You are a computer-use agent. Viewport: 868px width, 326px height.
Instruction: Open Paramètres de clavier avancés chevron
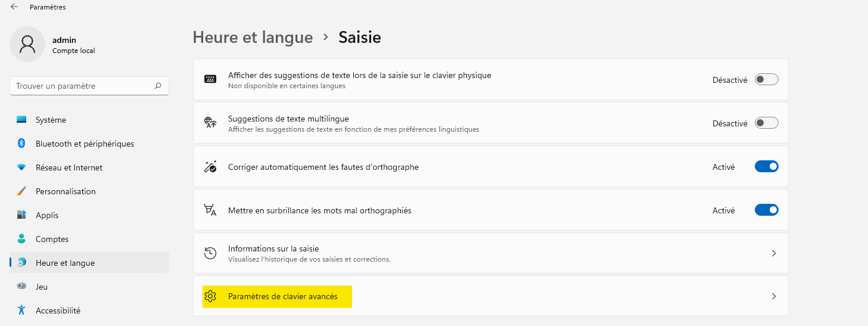(773, 296)
